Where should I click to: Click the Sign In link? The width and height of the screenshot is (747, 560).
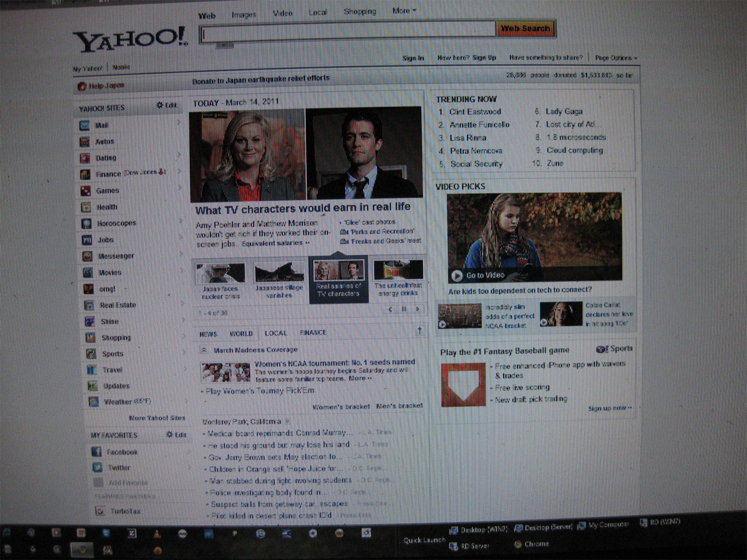tap(413, 58)
